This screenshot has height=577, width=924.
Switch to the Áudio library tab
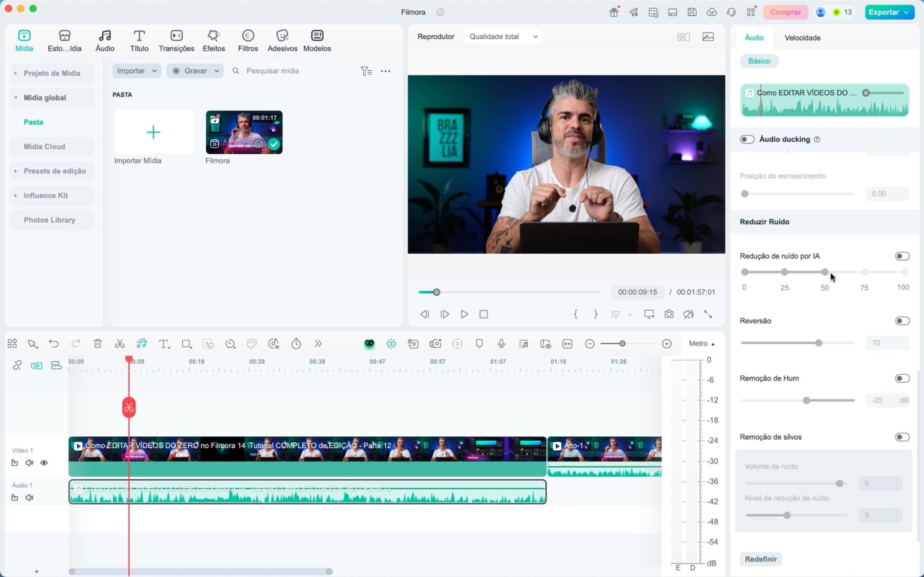(105, 41)
